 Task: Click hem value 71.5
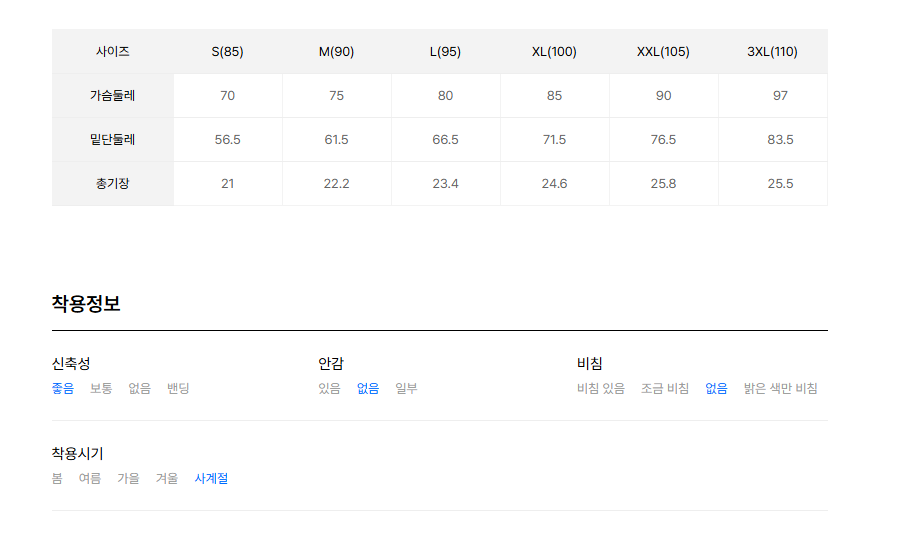555,140
